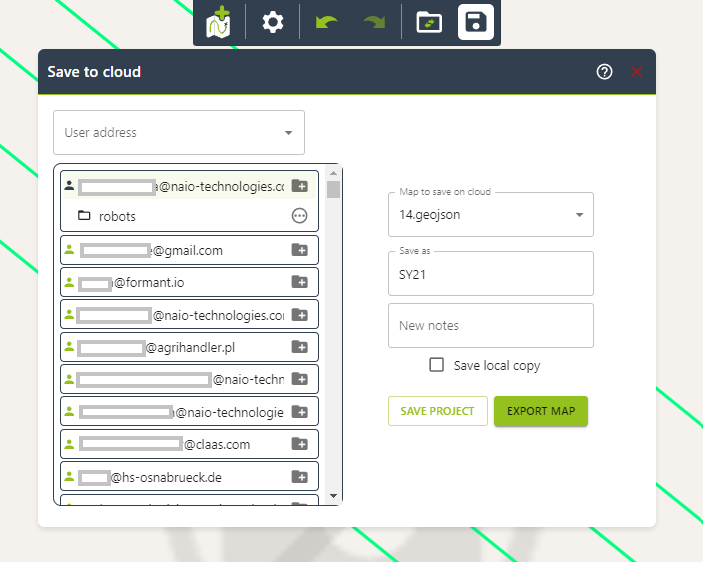Click the SAVE PROJECT button
The width and height of the screenshot is (703, 562).
coord(437,411)
